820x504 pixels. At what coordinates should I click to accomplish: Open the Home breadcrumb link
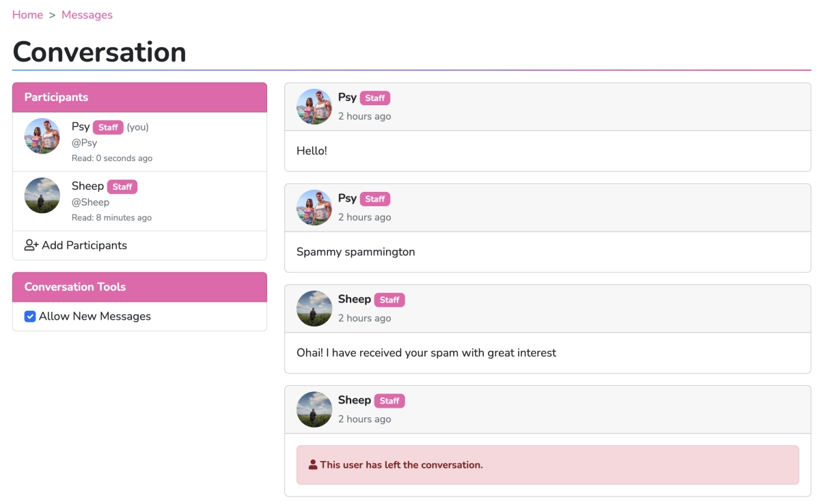pyautogui.click(x=27, y=15)
